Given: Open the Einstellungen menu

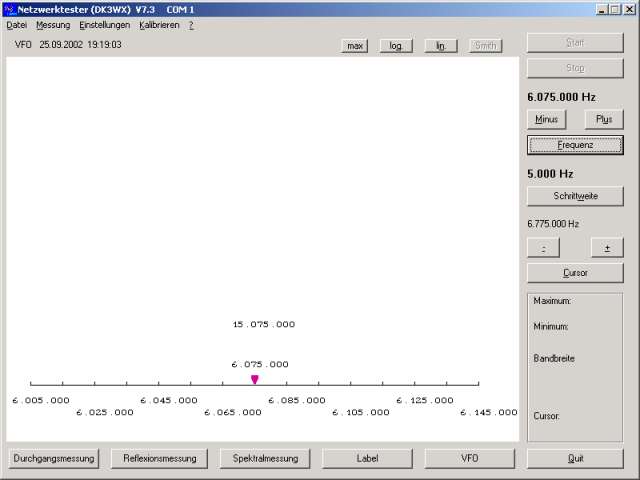Looking at the screenshot, I should pos(104,25).
